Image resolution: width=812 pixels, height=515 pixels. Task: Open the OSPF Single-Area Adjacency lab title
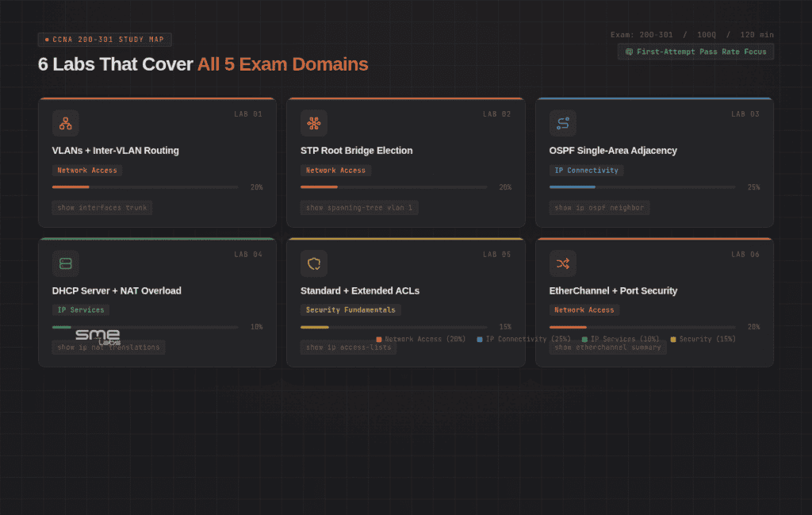pos(613,150)
